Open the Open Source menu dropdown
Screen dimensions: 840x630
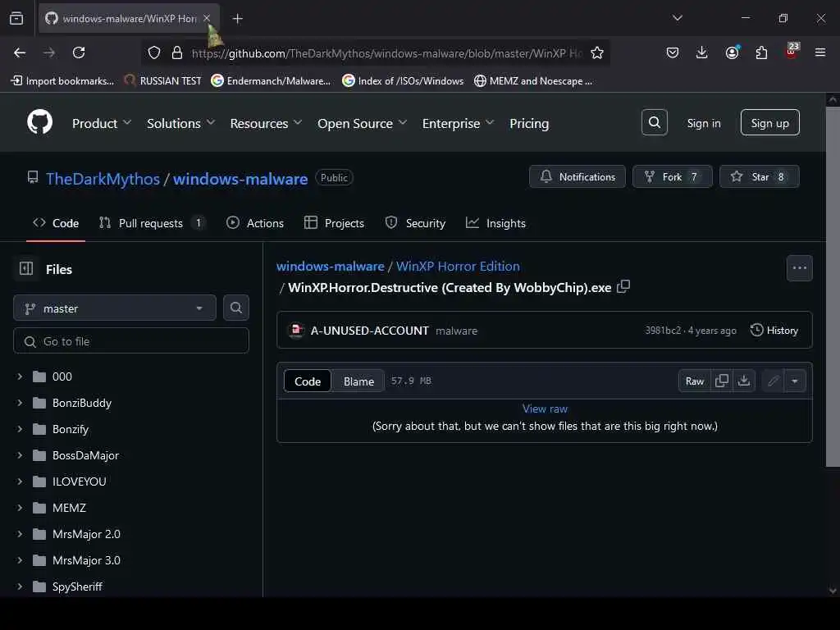(362, 123)
